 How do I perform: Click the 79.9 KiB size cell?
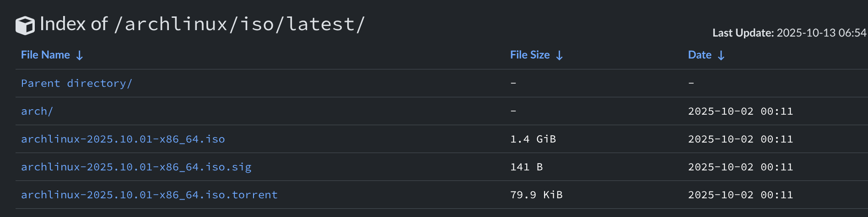[536, 195]
